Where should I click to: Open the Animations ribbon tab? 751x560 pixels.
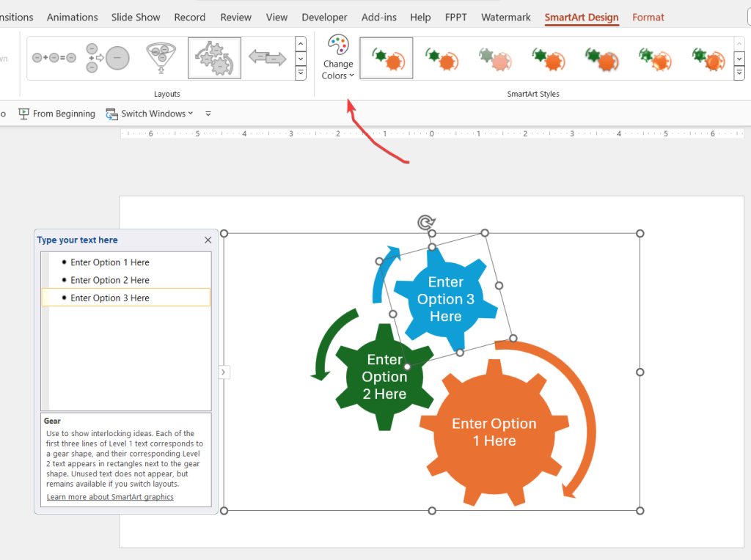[x=72, y=17]
